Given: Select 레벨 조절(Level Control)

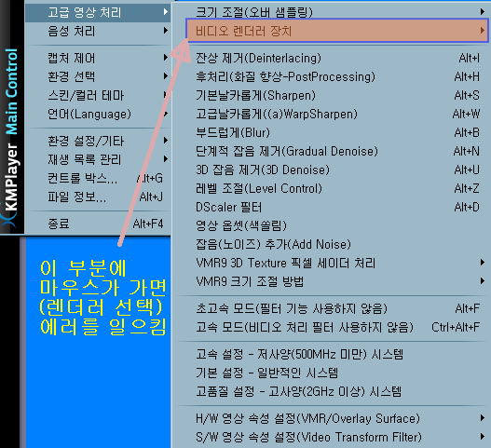Looking at the screenshot, I should [332, 188].
